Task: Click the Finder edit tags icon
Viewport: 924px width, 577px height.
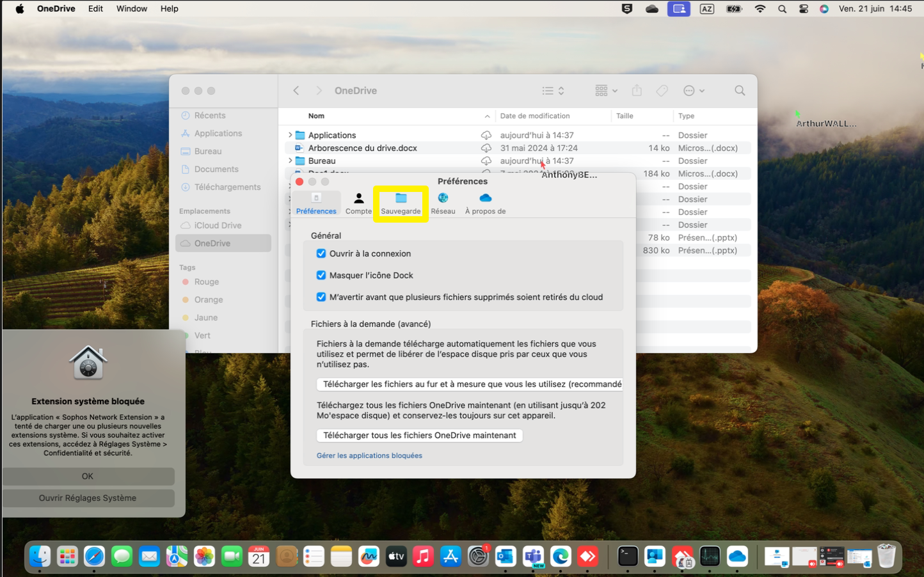Action: [x=662, y=91]
